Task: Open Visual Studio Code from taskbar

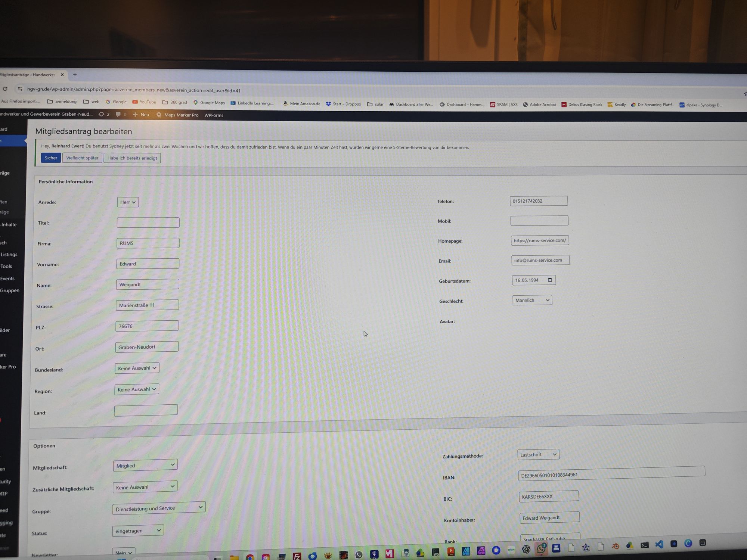Action: pos(659,544)
